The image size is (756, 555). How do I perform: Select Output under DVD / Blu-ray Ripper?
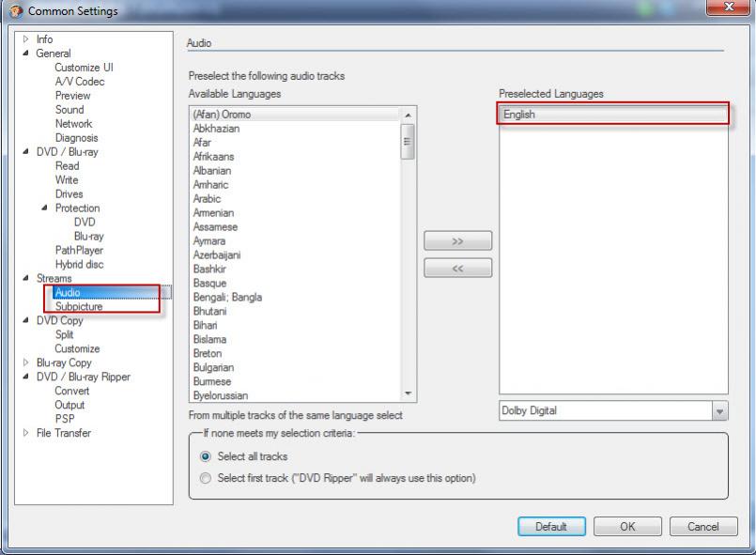[x=69, y=405]
